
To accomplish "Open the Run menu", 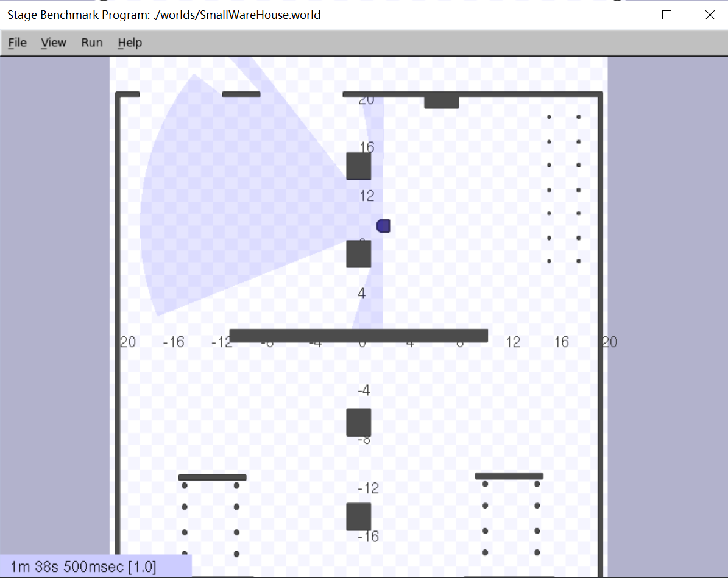I will click(x=92, y=43).
